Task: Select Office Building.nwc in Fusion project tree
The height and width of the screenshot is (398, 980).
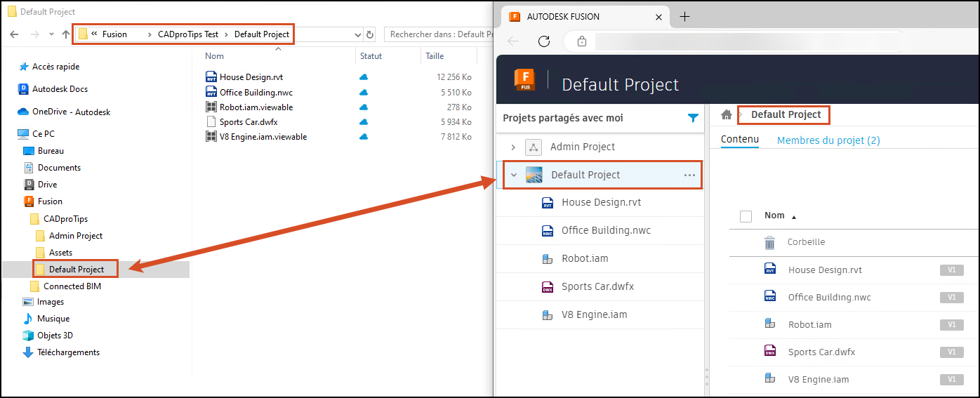Action: (606, 230)
